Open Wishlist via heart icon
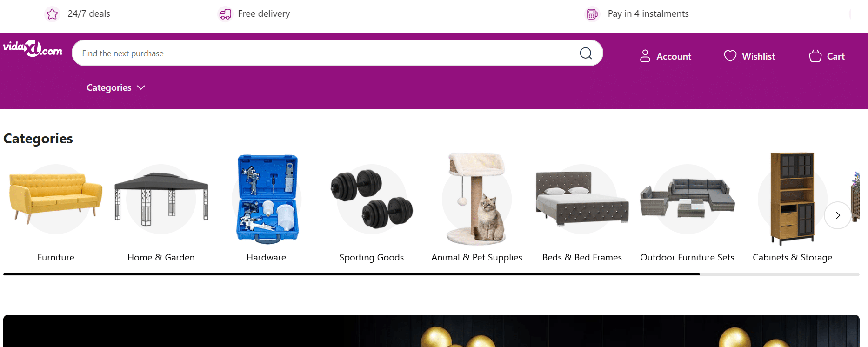Screen dimensions: 868x347 [x=730, y=56]
